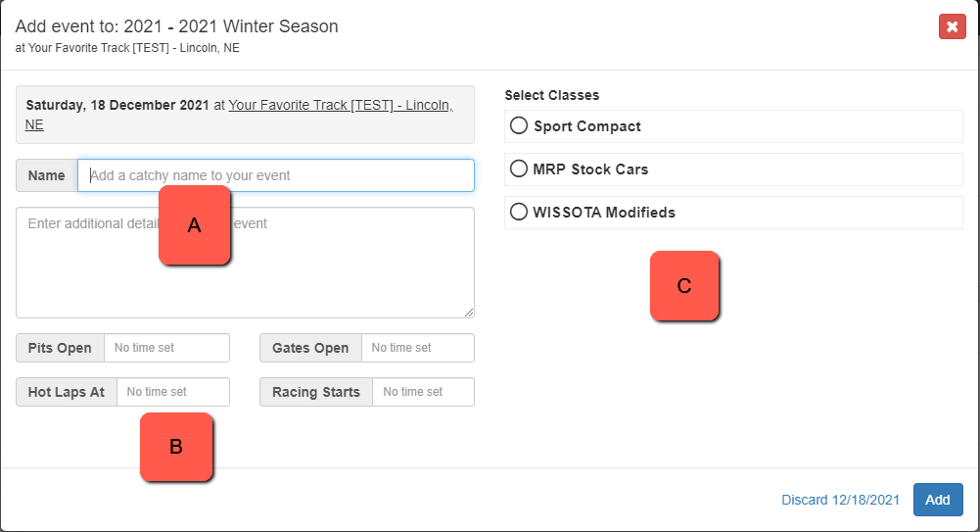Select the WISSOTA Modifieds class
The height and width of the screenshot is (532, 980).
pos(519,212)
